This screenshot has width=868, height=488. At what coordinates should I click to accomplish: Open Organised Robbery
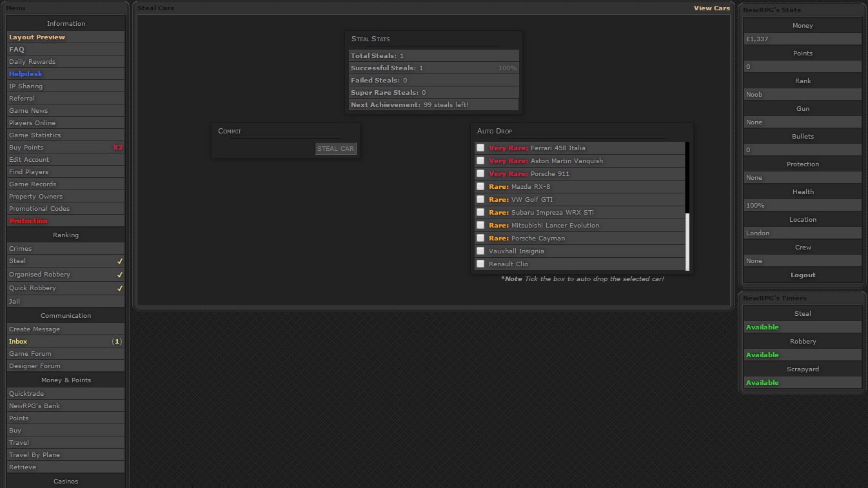click(65, 275)
